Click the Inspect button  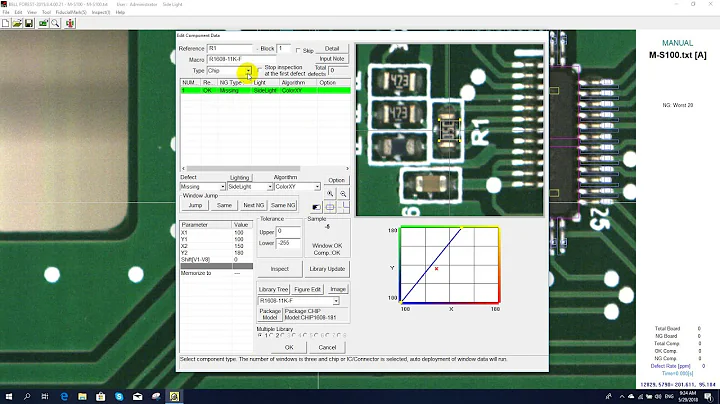click(x=280, y=269)
